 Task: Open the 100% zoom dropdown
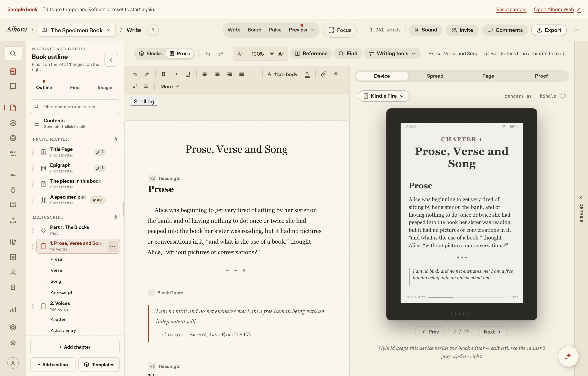tap(262, 54)
